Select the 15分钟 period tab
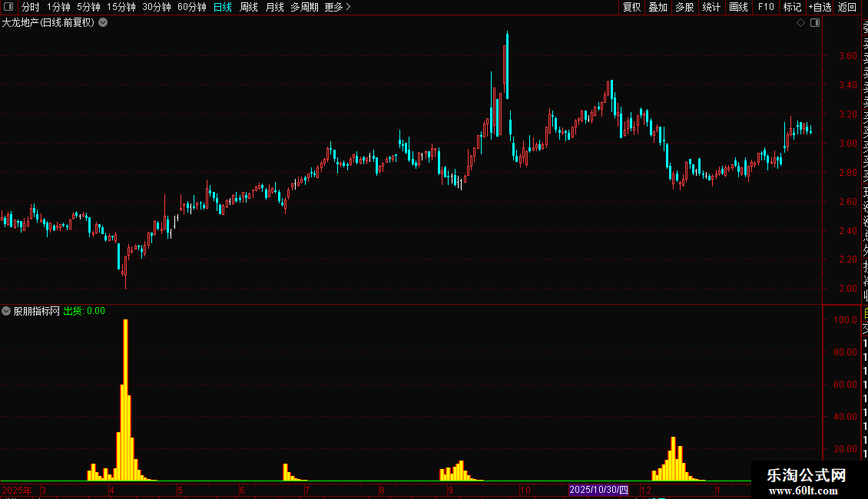Screen dimensions: 868x499 121,7
